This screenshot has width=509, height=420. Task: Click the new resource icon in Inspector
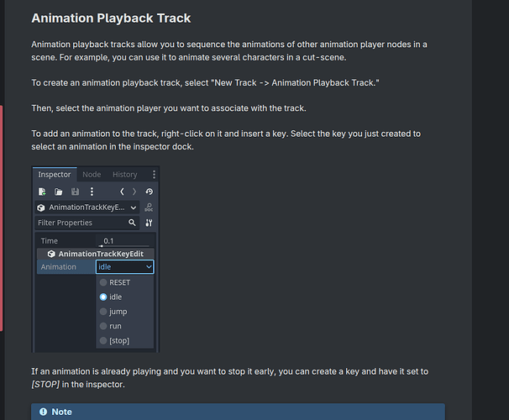point(43,192)
